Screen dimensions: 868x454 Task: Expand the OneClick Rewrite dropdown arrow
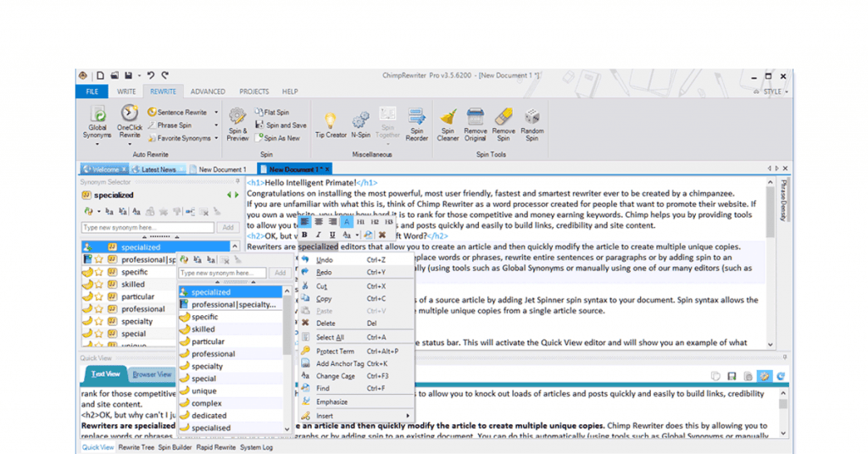[130, 145]
